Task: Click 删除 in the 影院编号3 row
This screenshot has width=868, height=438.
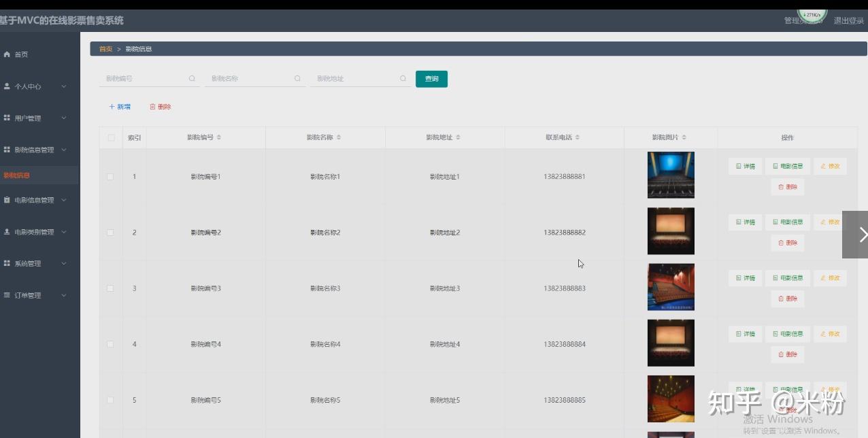Action: click(x=788, y=299)
